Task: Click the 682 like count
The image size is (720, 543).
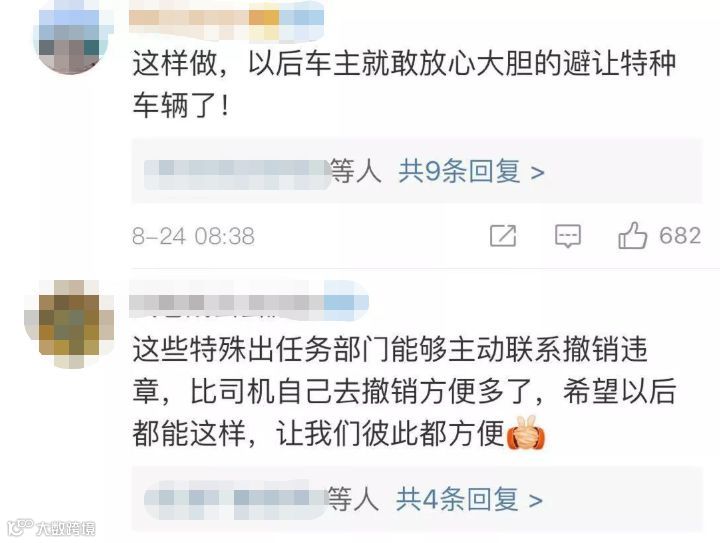Action: [680, 236]
